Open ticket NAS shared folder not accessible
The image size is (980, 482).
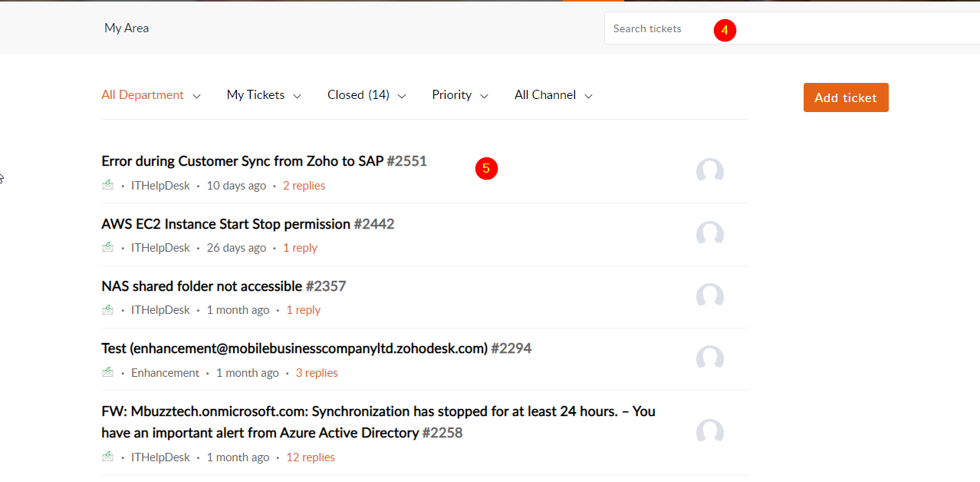coord(224,286)
